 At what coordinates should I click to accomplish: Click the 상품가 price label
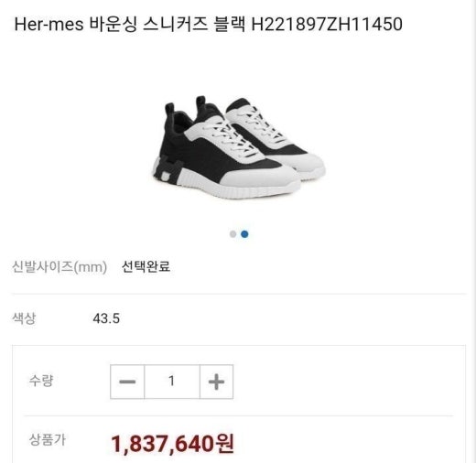48,439
